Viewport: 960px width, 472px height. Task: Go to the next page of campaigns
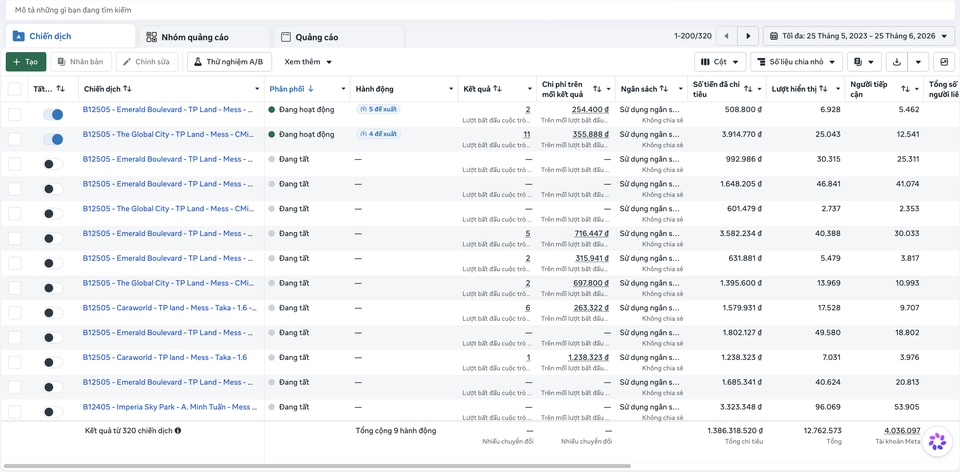[748, 36]
